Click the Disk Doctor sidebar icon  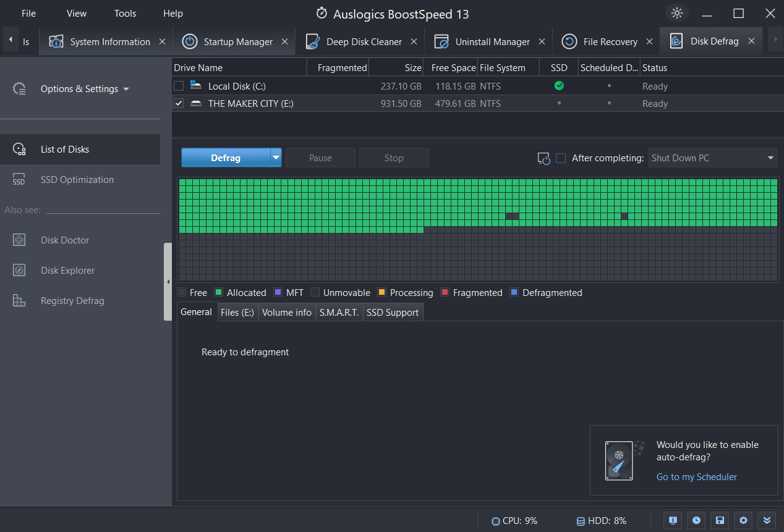click(x=19, y=240)
